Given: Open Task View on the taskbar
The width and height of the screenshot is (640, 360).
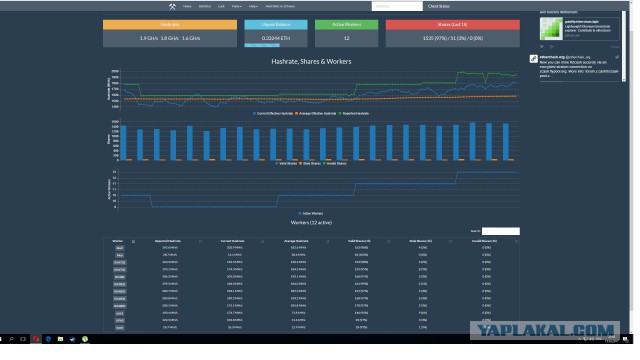Looking at the screenshot, I should pyautogui.click(x=23, y=339).
